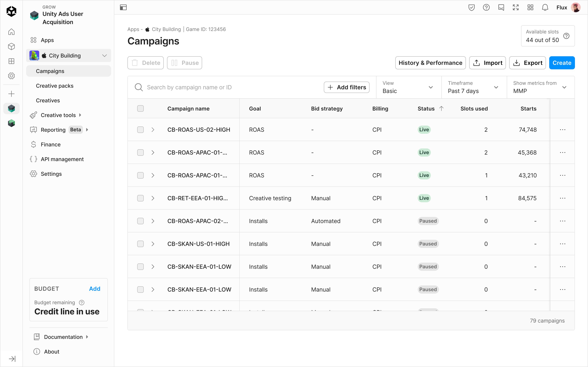Click the blue Create button
Image resolution: width=588 pixels, height=367 pixels.
(x=561, y=63)
